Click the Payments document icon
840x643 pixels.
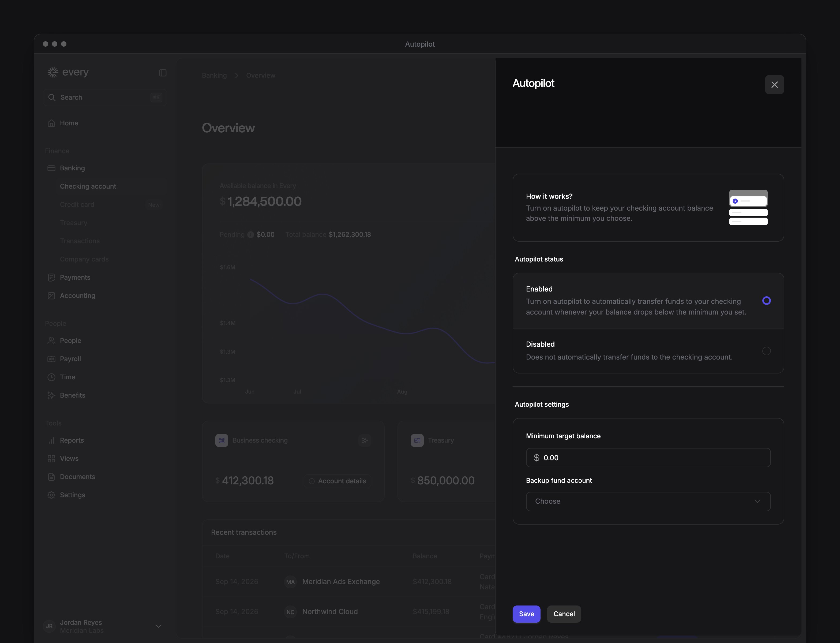51,278
